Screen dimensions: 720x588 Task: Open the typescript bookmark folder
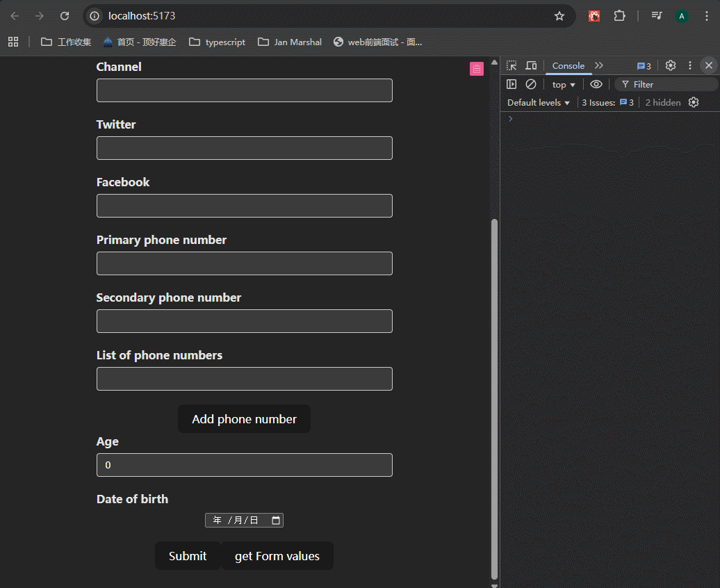pos(217,42)
